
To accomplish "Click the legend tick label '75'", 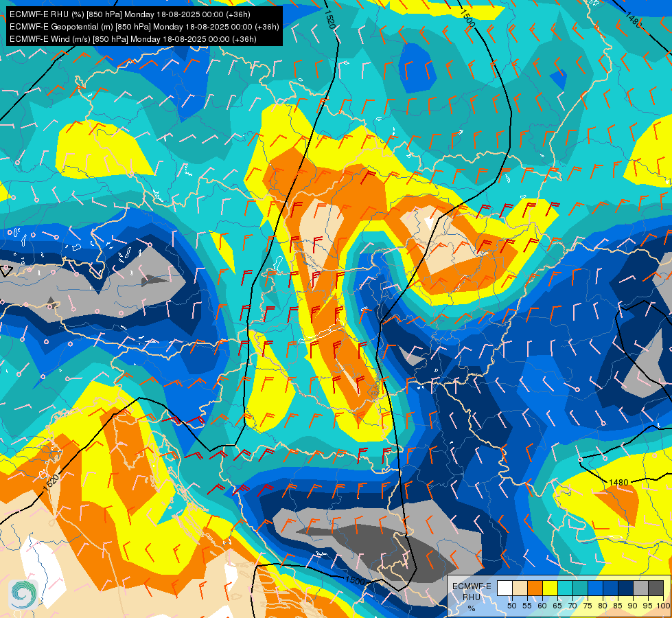I will tap(588, 606).
